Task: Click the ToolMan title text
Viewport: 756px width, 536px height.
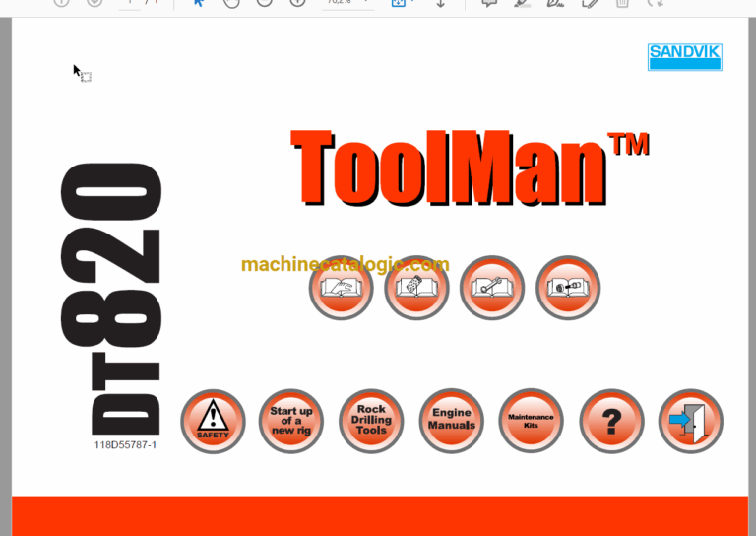Action: 471,167
